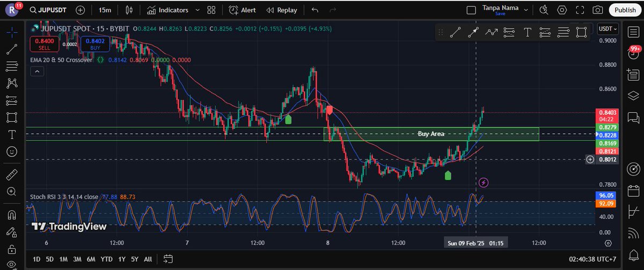The image size is (644, 270).
Task: Open the XABCD patterns tool
Action: coord(11,83)
